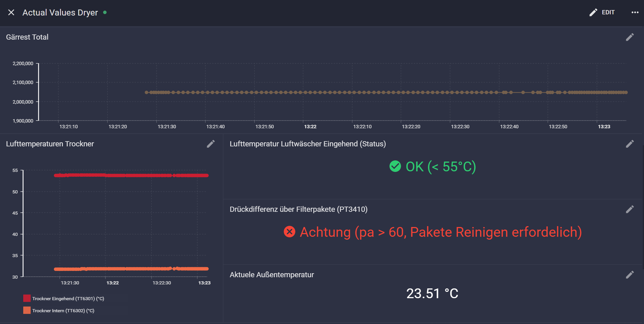Click the green OK checkmark status icon
The height and width of the screenshot is (324, 644).
click(395, 166)
